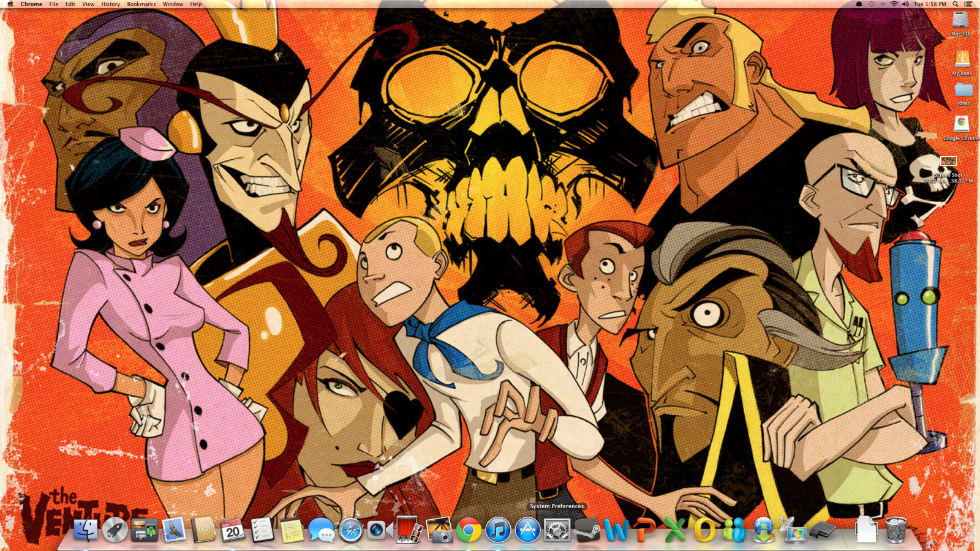980x551 pixels.
Task: Open the Contacts address book
Action: point(203,530)
